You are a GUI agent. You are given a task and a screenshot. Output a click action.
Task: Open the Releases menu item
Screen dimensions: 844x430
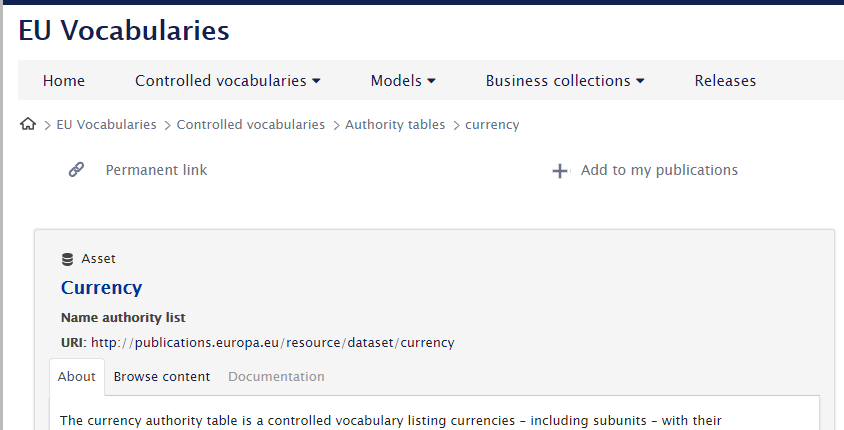tap(725, 81)
